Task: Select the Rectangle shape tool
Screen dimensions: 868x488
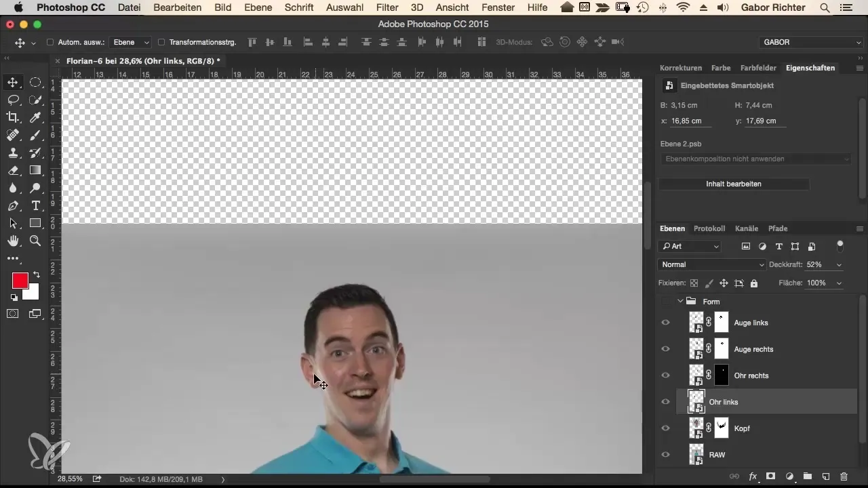Action: click(x=35, y=224)
